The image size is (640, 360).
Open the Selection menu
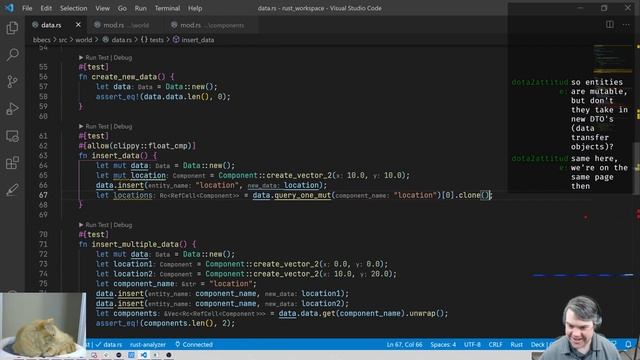pyautogui.click(x=73, y=8)
